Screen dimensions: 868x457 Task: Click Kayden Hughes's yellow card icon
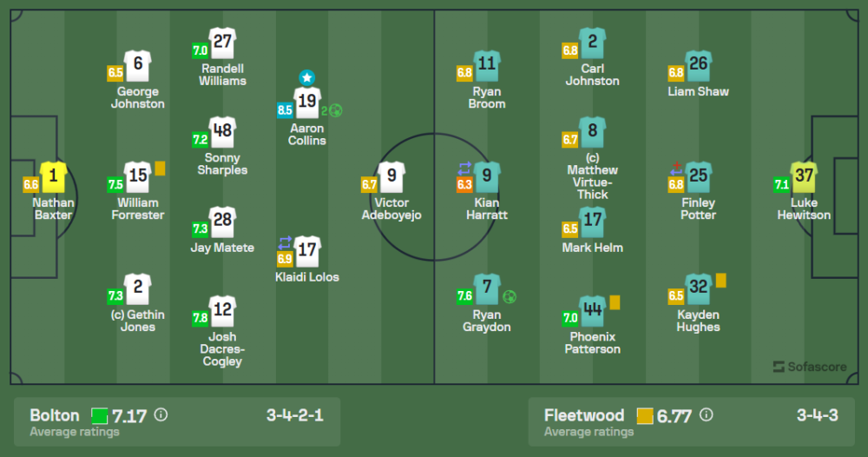(720, 280)
